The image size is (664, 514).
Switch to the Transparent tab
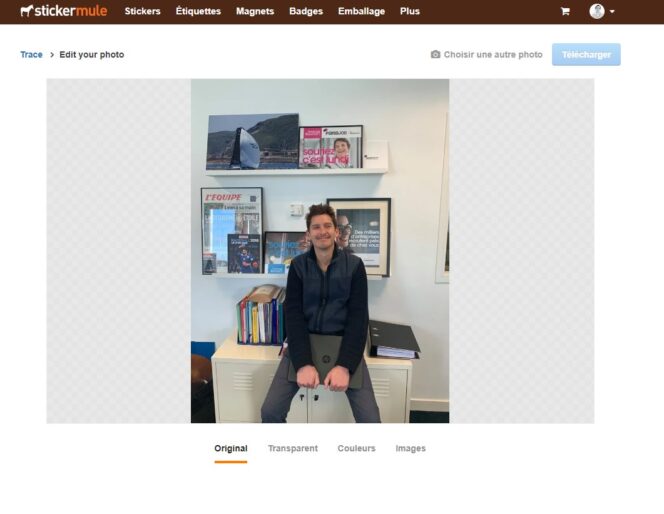pyautogui.click(x=293, y=448)
